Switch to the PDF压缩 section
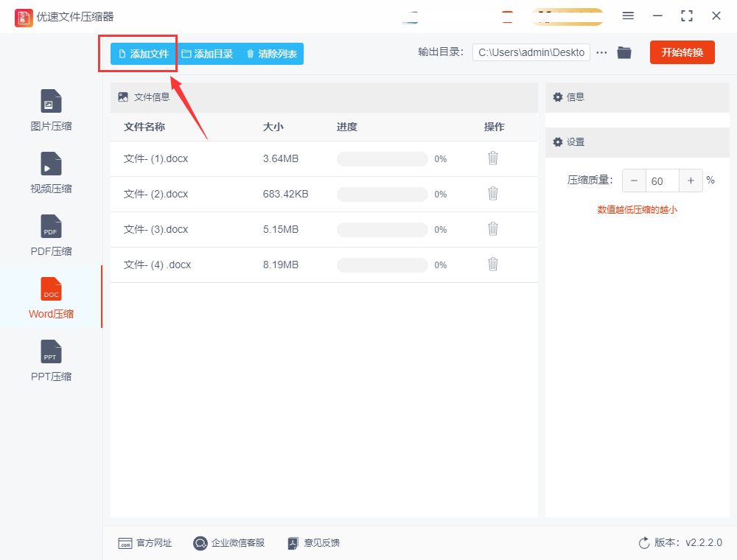 point(51,235)
